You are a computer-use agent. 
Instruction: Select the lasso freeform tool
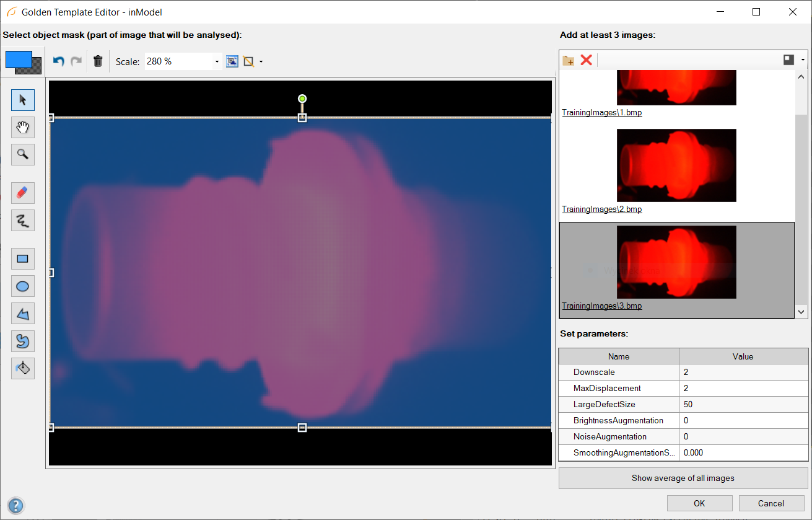pyautogui.click(x=23, y=341)
